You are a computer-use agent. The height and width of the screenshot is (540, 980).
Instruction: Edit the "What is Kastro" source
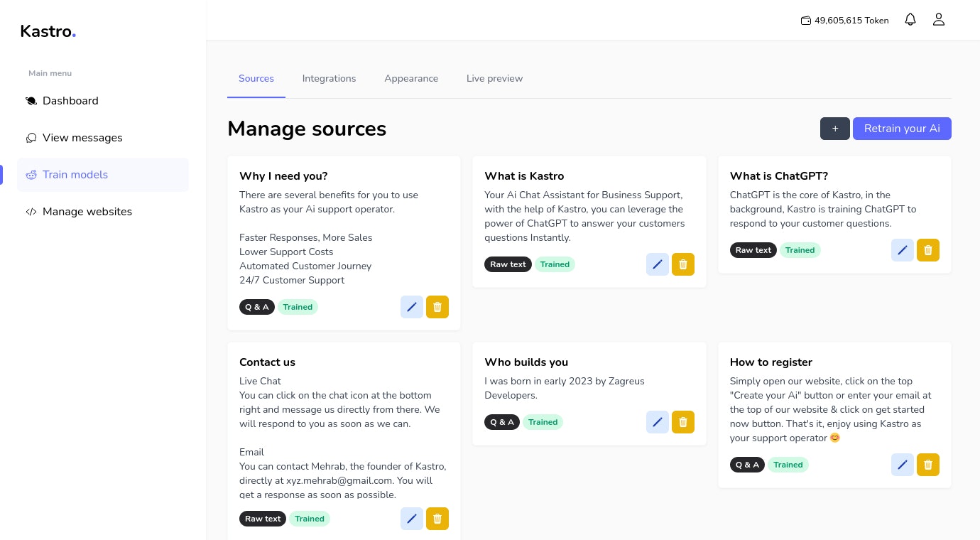pos(658,264)
